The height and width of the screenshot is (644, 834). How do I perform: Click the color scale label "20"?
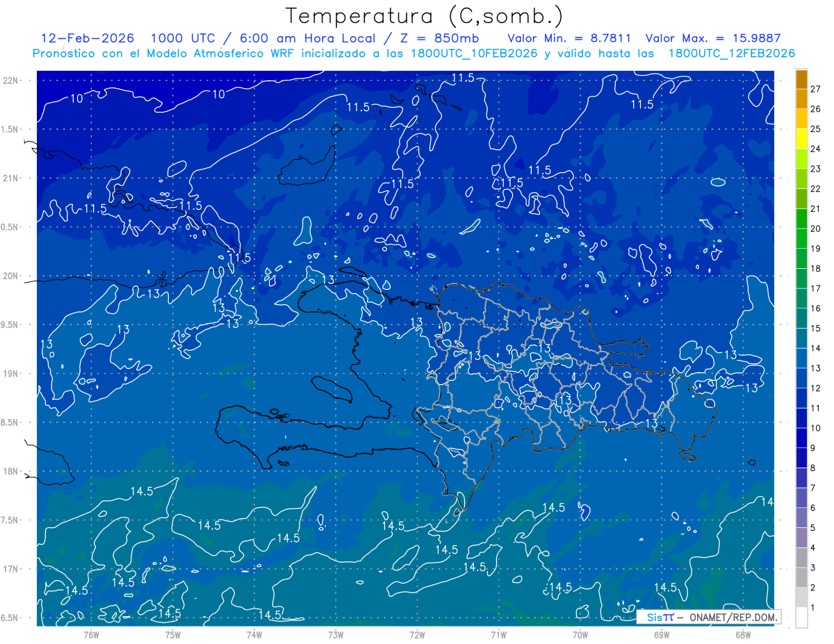tap(815, 229)
